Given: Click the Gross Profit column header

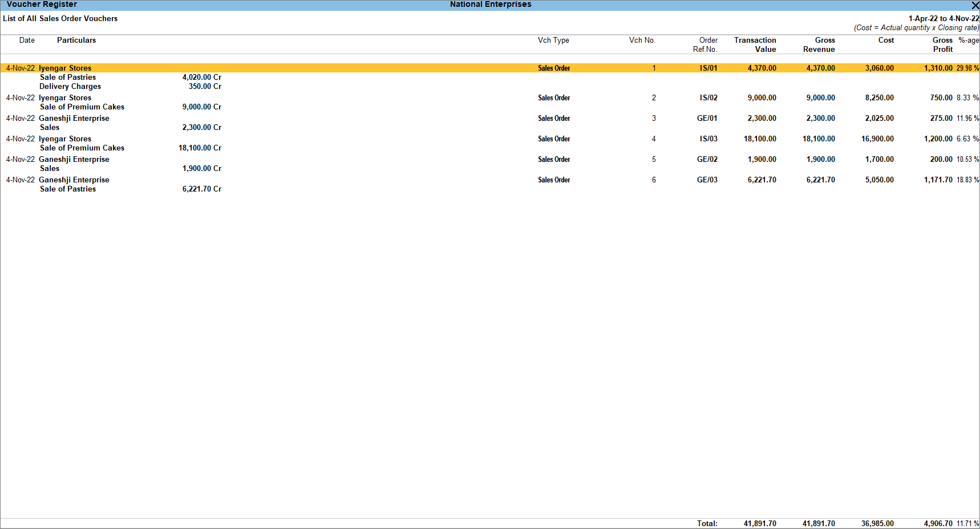Looking at the screenshot, I should pos(942,45).
